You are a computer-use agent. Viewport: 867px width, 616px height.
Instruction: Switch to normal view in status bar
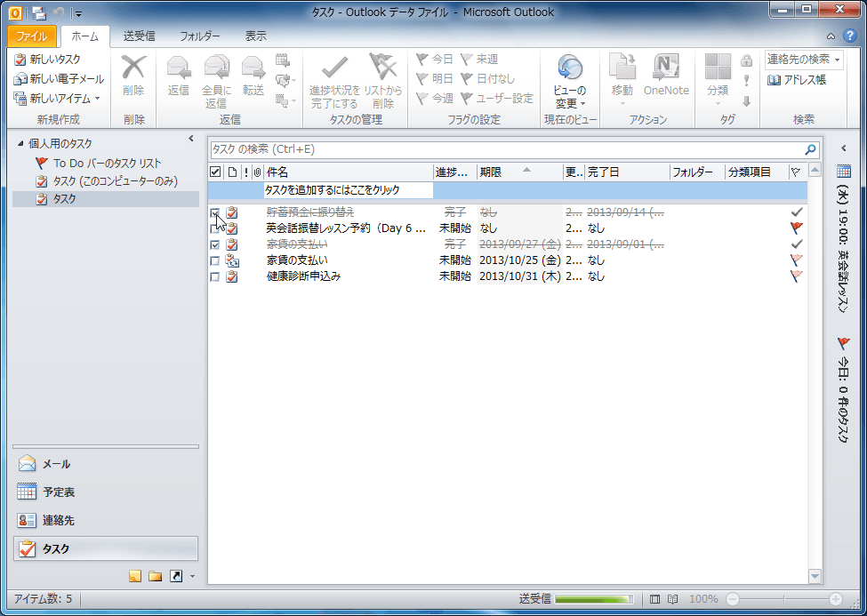click(x=655, y=599)
